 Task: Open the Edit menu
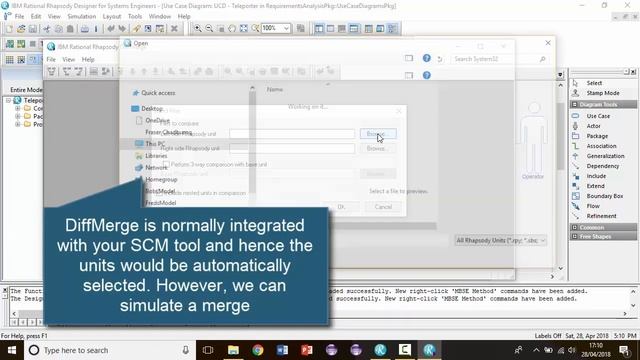coord(36,16)
